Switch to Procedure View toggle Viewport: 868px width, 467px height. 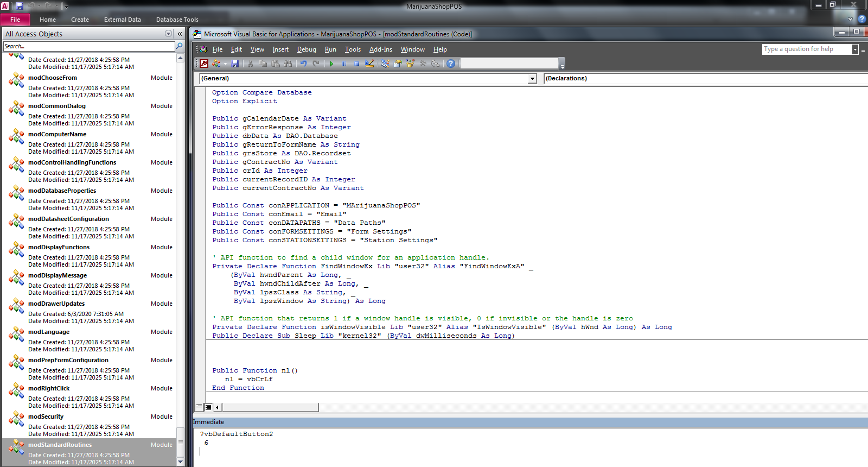pos(199,407)
